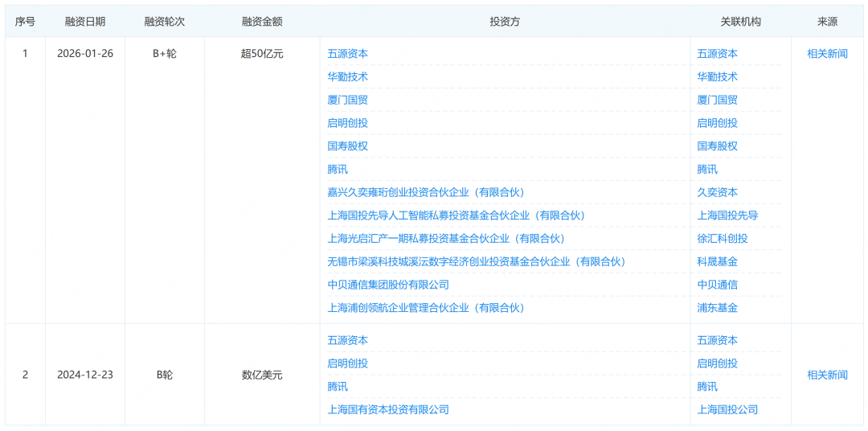868x431 pixels.
Task: Open related institution 启明创投 in B+轮 row
Action: click(718, 123)
